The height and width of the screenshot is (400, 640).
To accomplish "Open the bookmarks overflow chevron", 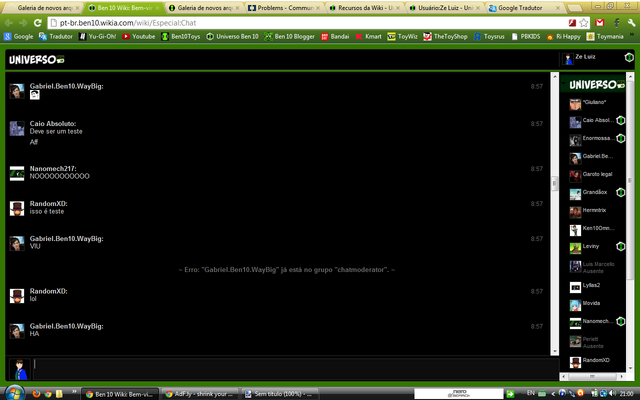I will pyautogui.click(x=632, y=36).
